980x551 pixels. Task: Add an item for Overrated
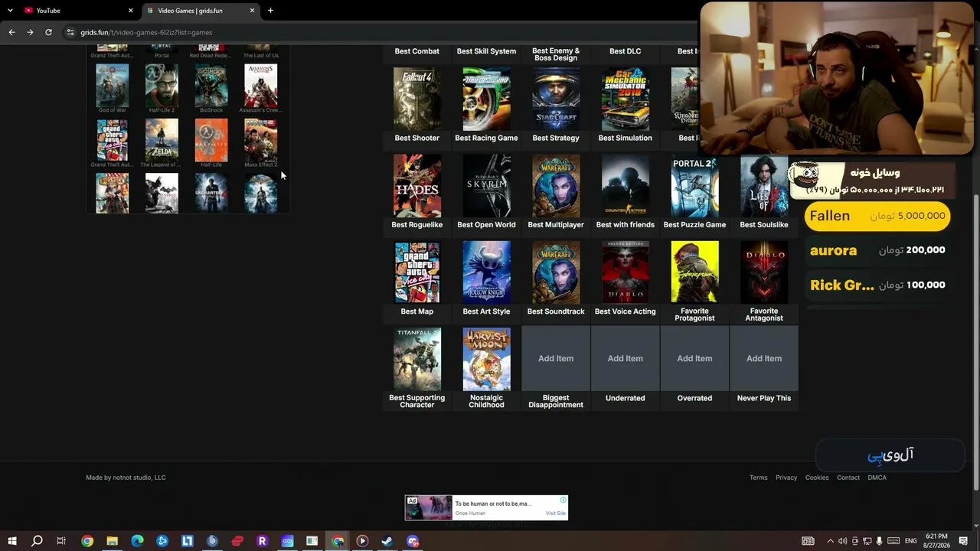tap(694, 358)
